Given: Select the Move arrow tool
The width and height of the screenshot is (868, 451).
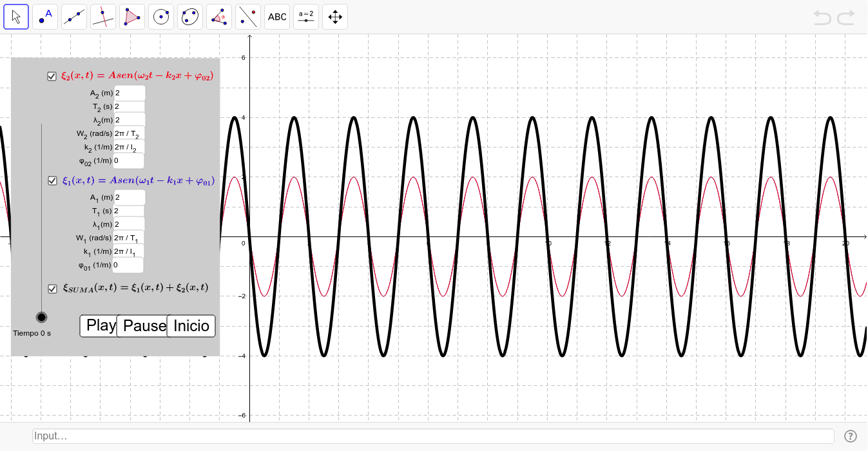Looking at the screenshot, I should (x=16, y=17).
